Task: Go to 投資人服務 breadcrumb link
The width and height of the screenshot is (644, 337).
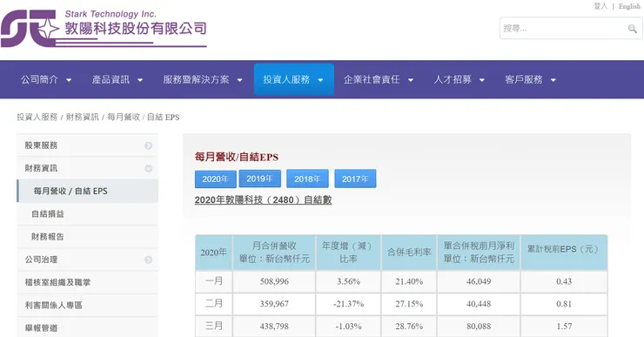Action: pos(37,118)
